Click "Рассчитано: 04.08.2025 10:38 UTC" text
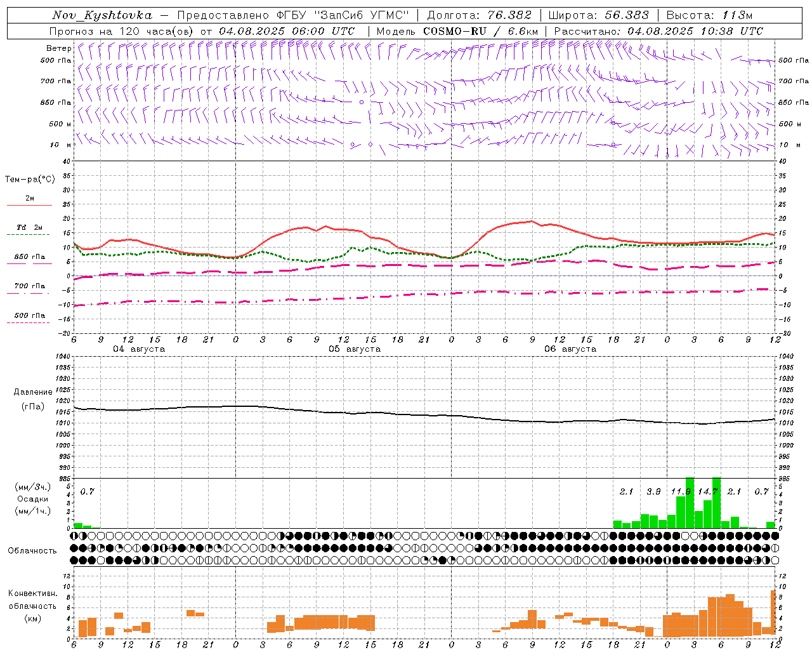812x650 pixels. [x=658, y=31]
